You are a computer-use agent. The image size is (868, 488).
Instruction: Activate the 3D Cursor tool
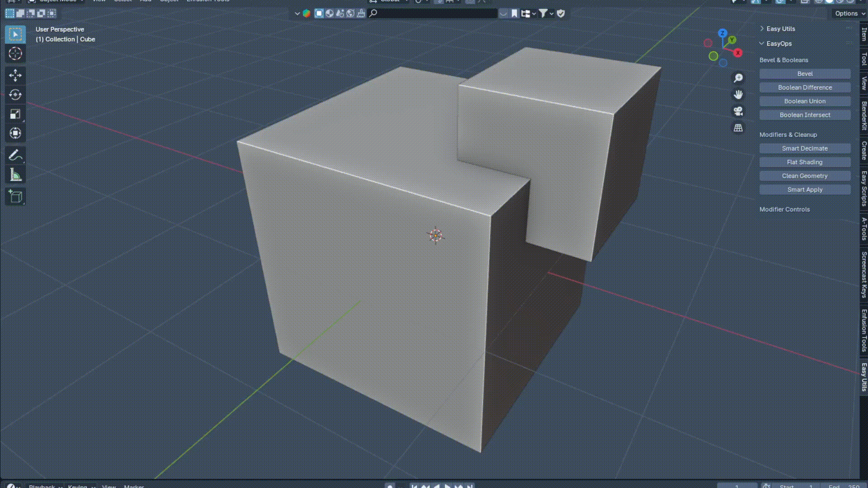coord(15,54)
